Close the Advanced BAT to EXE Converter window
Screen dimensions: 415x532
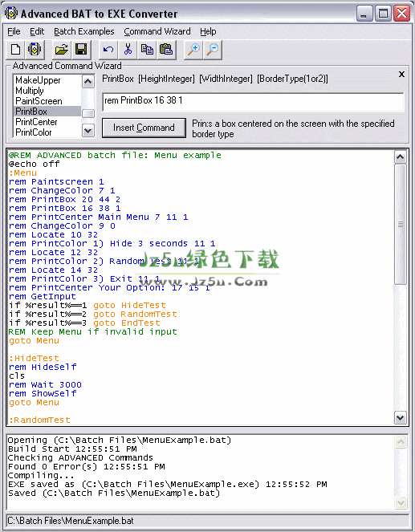402,14
